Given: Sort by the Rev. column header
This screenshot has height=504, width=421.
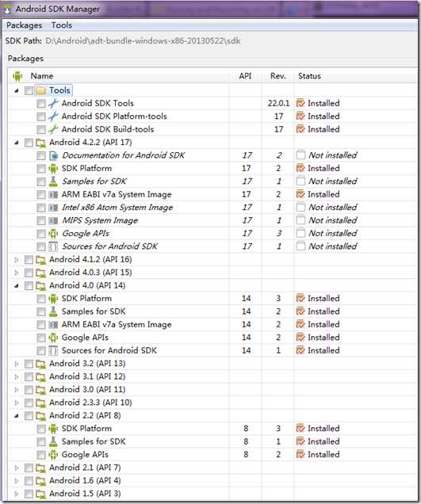Looking at the screenshot, I should [x=277, y=76].
